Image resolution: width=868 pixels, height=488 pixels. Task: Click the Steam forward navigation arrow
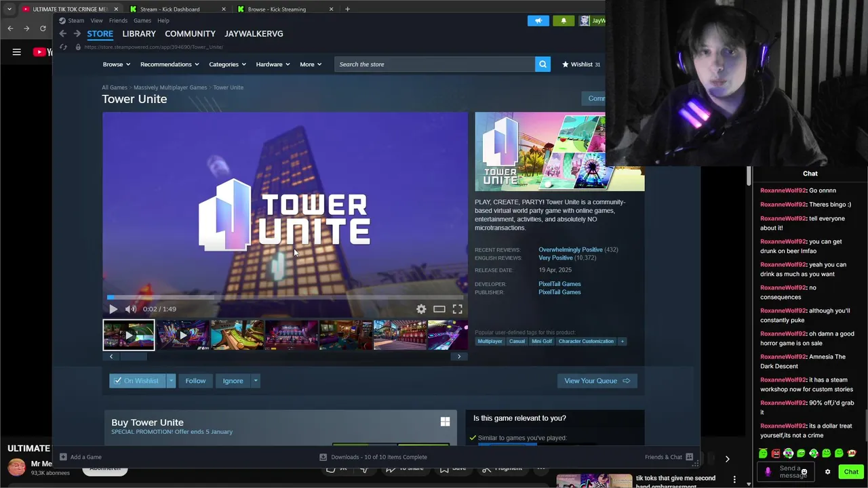tap(77, 33)
